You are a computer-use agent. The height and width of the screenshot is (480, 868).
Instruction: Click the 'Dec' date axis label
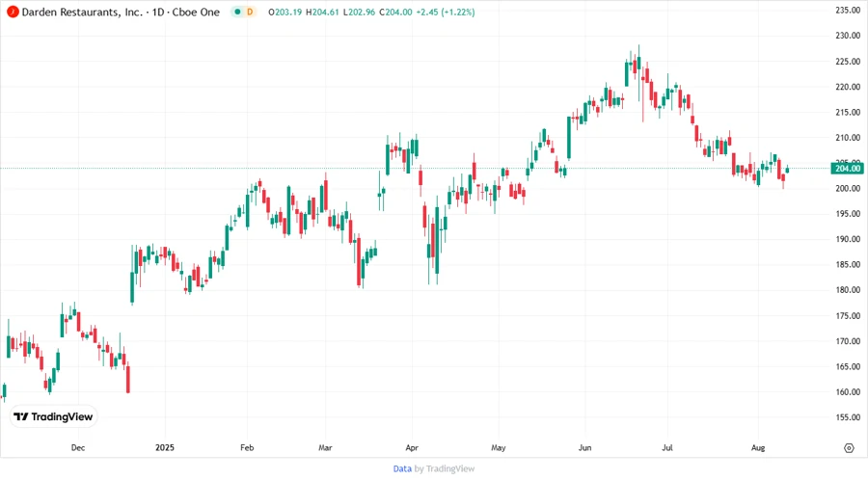(x=78, y=447)
